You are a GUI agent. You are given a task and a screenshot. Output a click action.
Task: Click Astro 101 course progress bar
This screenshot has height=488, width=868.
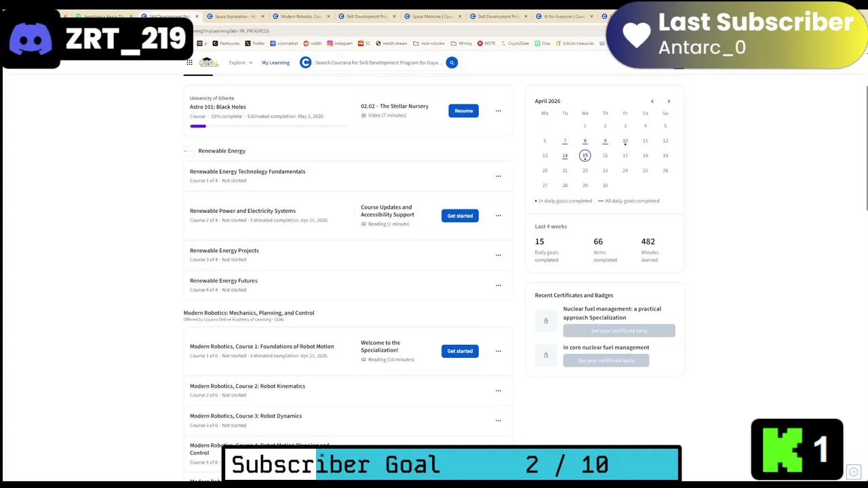[x=269, y=126]
